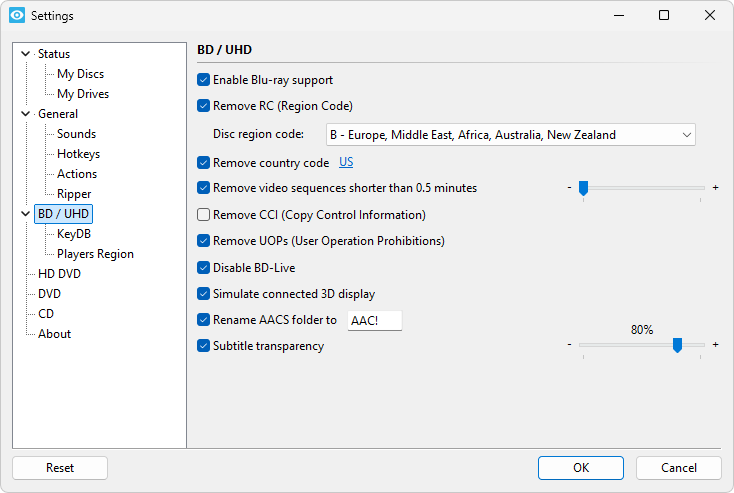The image size is (734, 493).
Task: Collapse the BD / UHD tree node
Action: coord(26,214)
